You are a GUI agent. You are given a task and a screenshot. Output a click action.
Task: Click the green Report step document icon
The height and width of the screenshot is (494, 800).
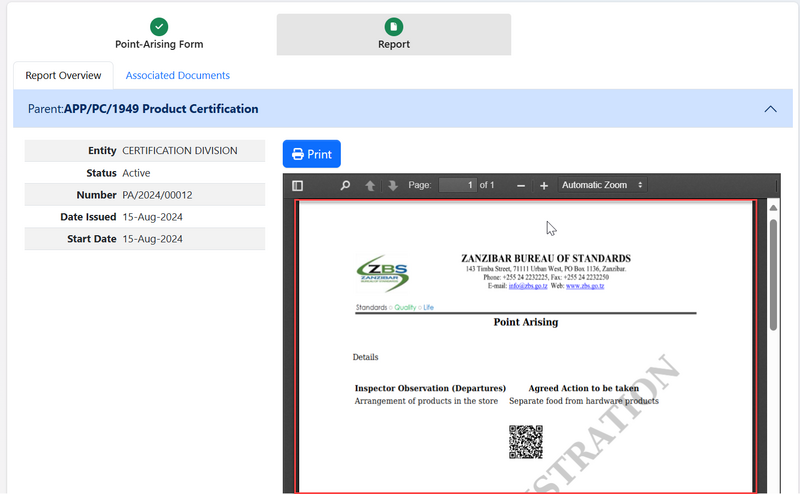(x=393, y=27)
